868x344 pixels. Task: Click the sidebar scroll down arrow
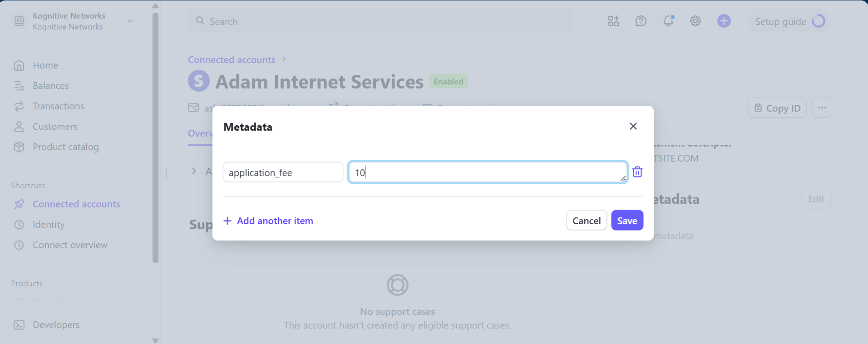coord(155,340)
